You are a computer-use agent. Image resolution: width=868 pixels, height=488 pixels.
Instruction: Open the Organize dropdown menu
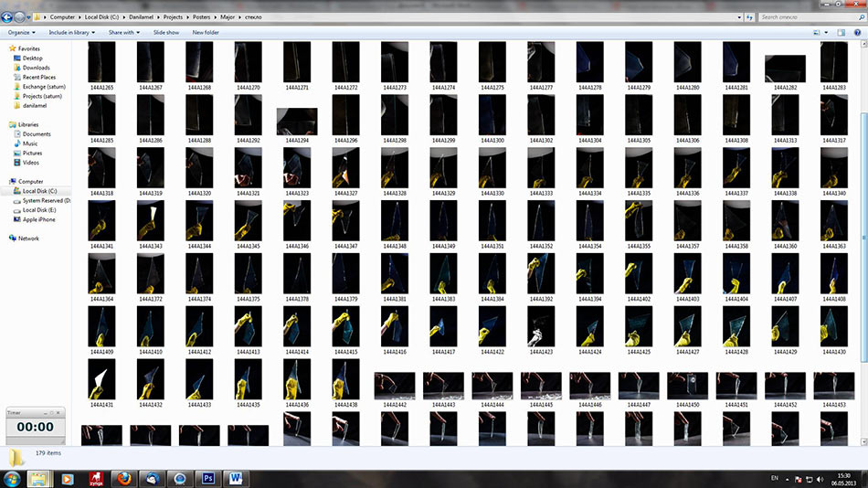pyautogui.click(x=21, y=32)
